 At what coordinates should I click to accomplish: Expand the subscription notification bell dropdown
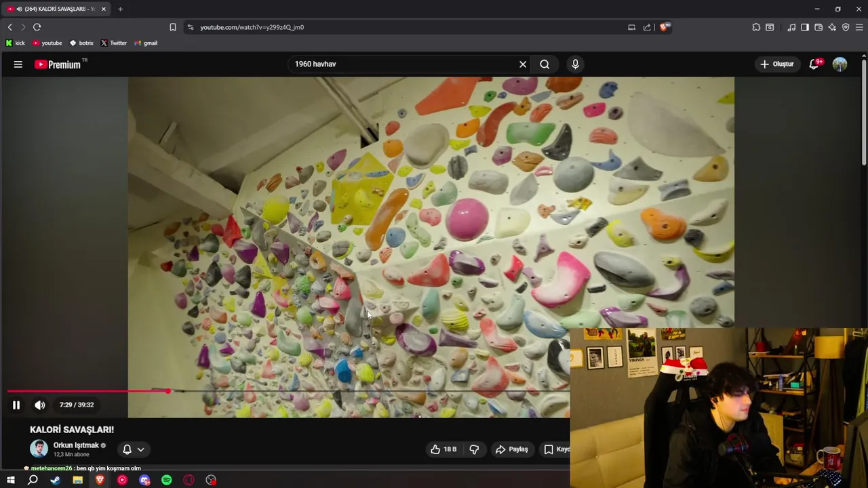134,449
